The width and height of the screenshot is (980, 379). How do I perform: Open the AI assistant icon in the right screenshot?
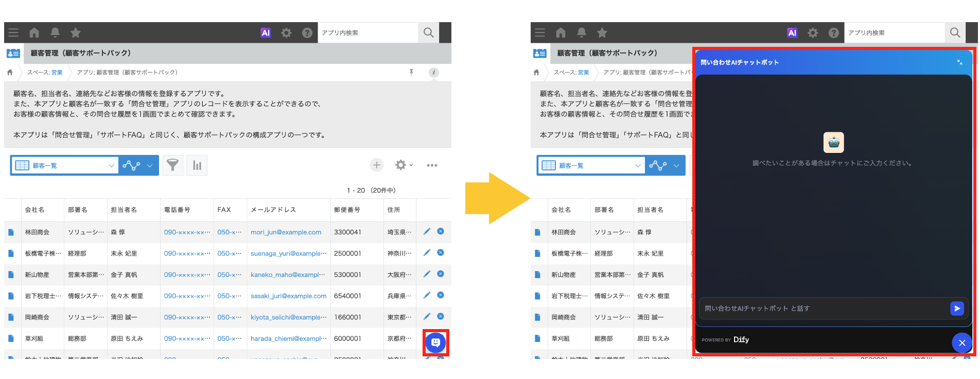tap(792, 32)
